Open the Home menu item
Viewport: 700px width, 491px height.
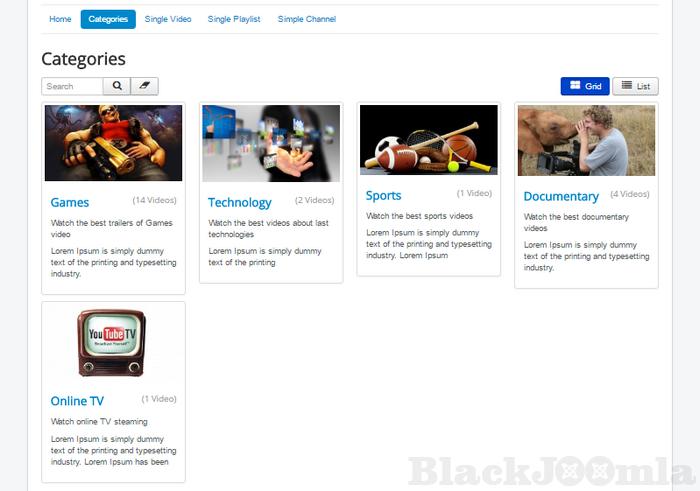(x=60, y=19)
